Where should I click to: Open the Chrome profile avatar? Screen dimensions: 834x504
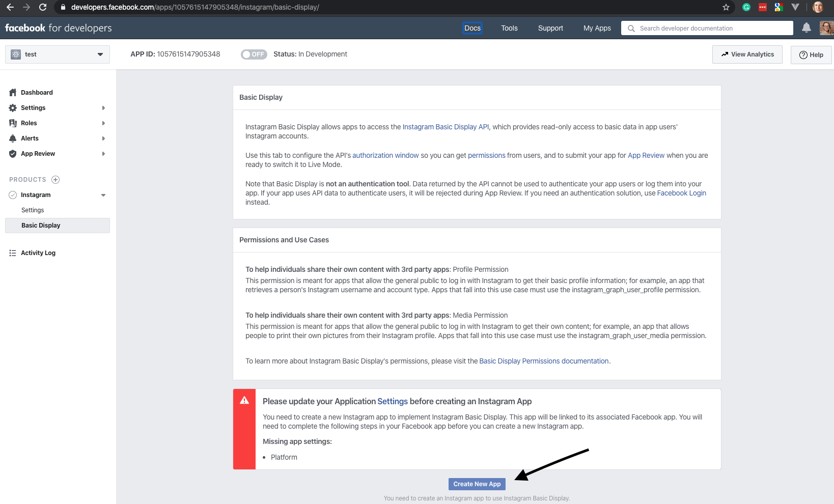(818, 7)
